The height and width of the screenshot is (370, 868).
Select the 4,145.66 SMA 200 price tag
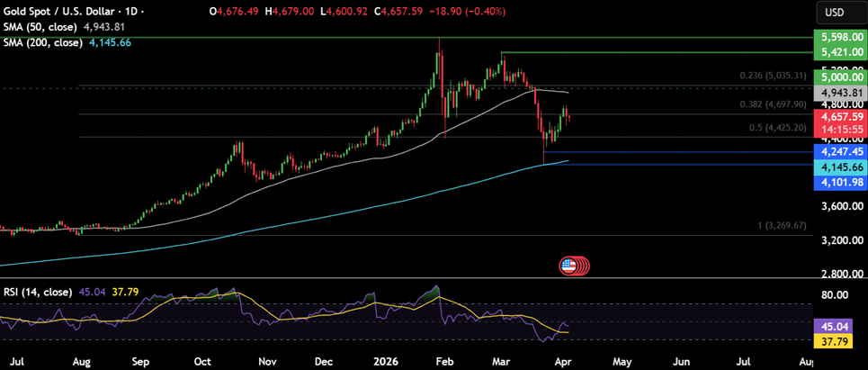(837, 167)
